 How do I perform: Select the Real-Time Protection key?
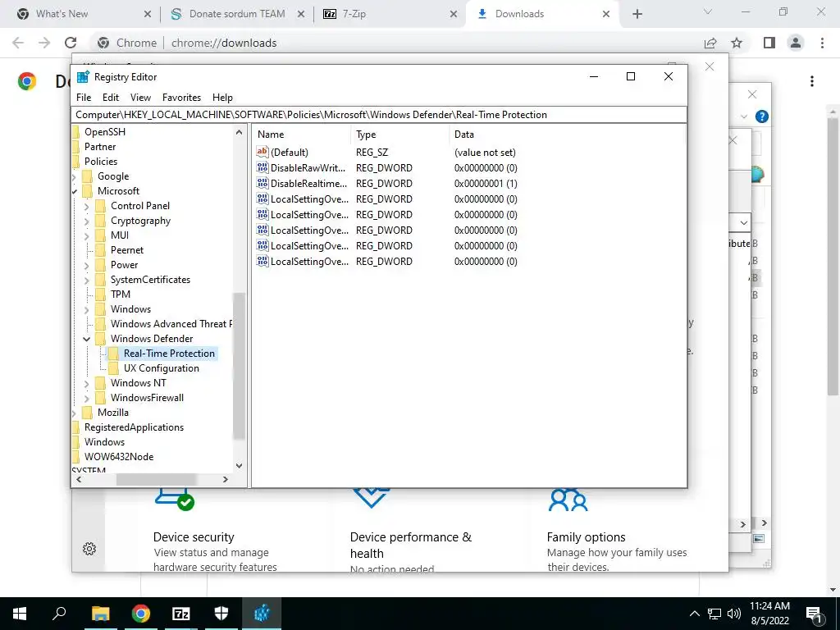point(169,354)
